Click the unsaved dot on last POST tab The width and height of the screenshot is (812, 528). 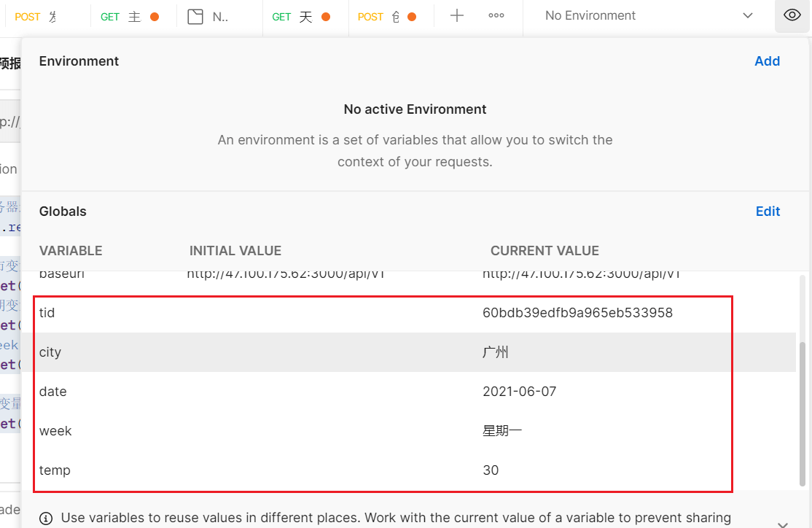pyautogui.click(x=412, y=17)
